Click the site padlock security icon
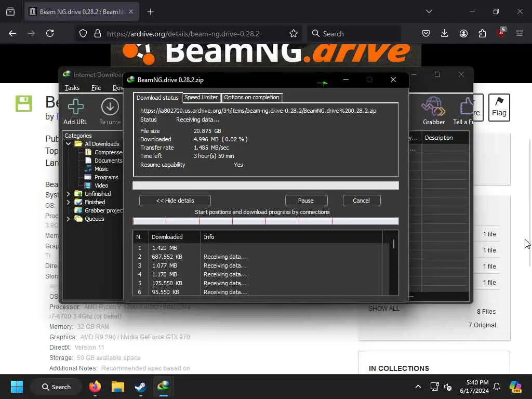 click(x=98, y=34)
